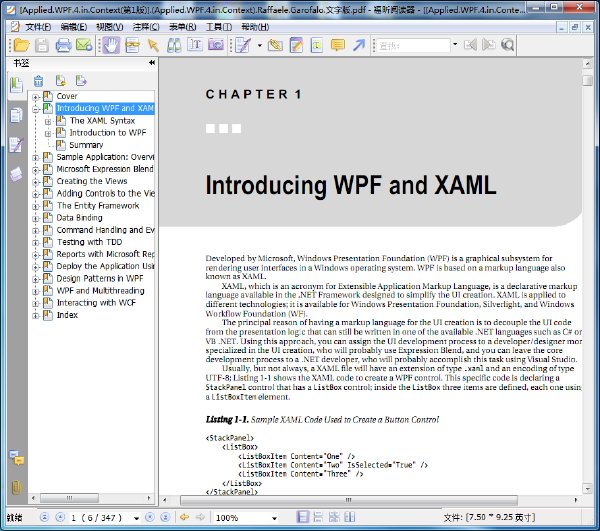600x531 pixels.
Task: Go to the last page
Action: point(165,517)
